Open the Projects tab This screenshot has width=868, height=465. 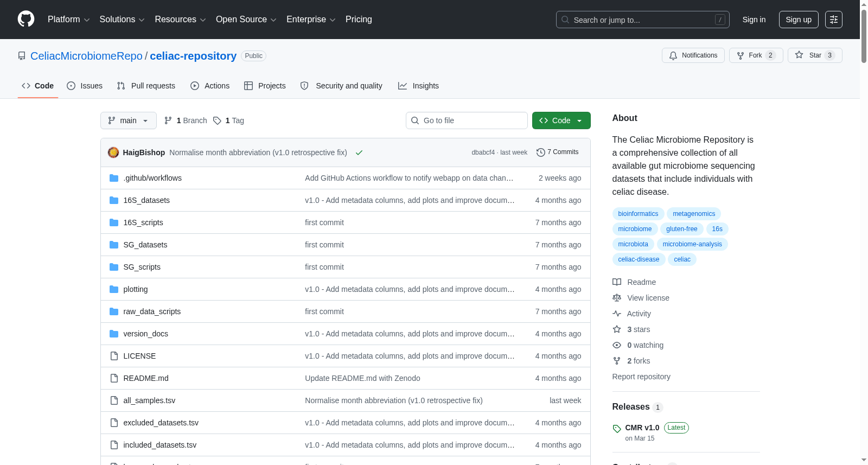[x=265, y=86]
